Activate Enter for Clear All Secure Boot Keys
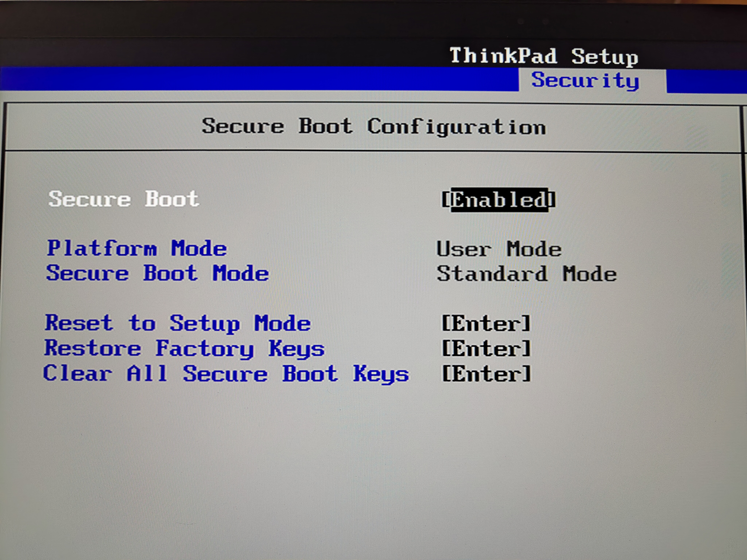Image resolution: width=747 pixels, height=560 pixels. pyautogui.click(x=486, y=374)
